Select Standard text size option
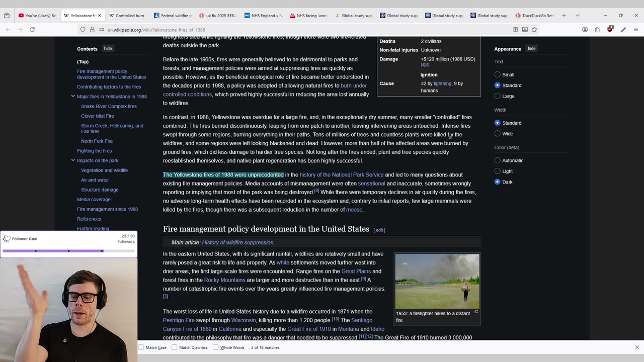Image resolution: width=644 pixels, height=362 pixels. 498,85
